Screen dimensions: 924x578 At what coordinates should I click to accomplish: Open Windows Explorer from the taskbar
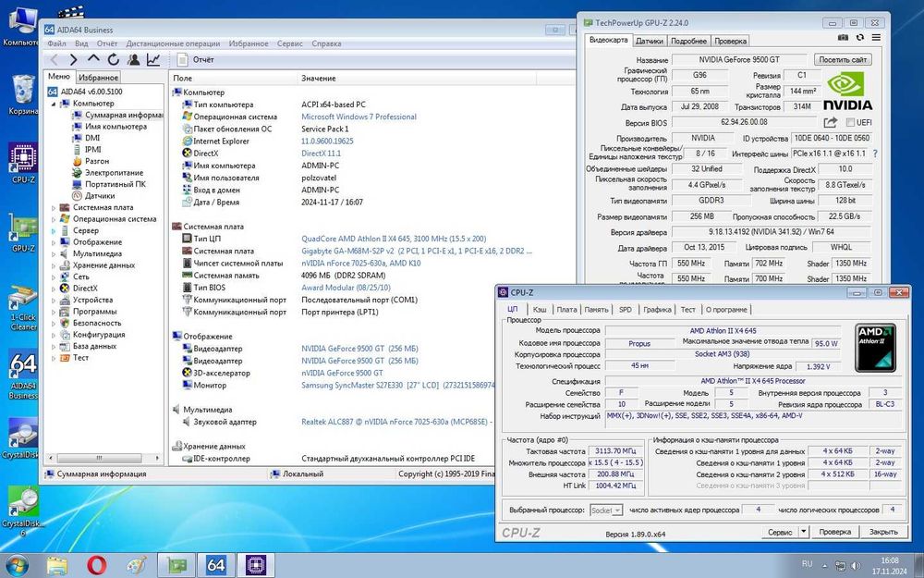(57, 566)
